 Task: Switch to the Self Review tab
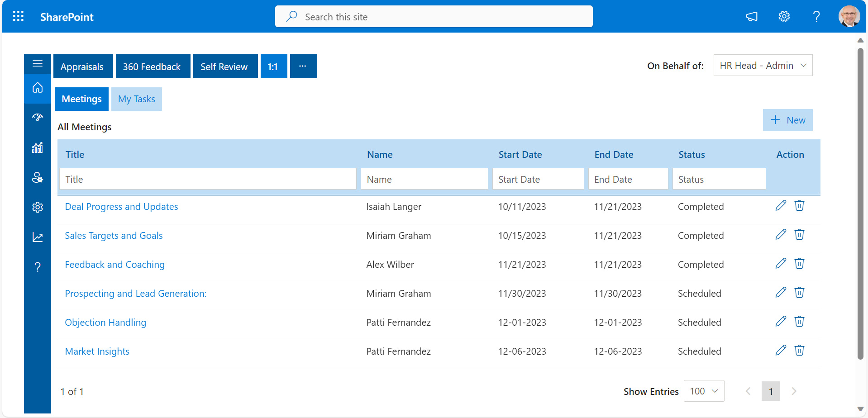pos(225,66)
